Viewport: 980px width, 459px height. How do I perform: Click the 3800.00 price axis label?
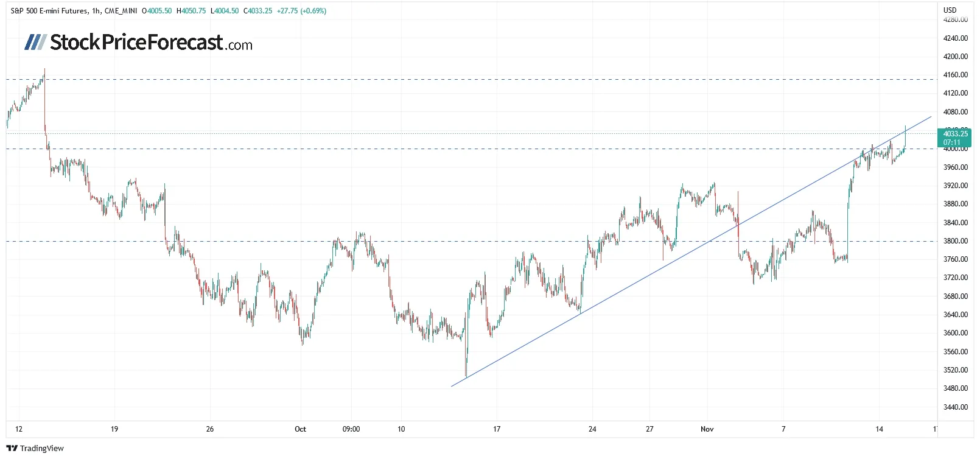pos(955,241)
